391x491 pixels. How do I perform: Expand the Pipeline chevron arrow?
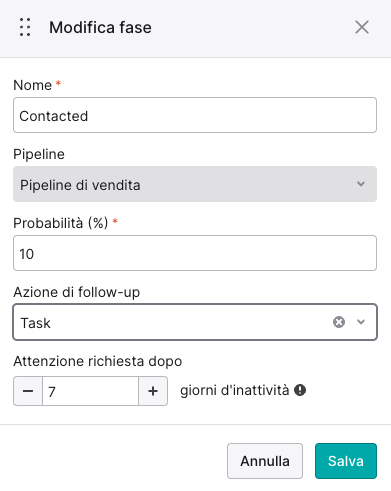361,184
